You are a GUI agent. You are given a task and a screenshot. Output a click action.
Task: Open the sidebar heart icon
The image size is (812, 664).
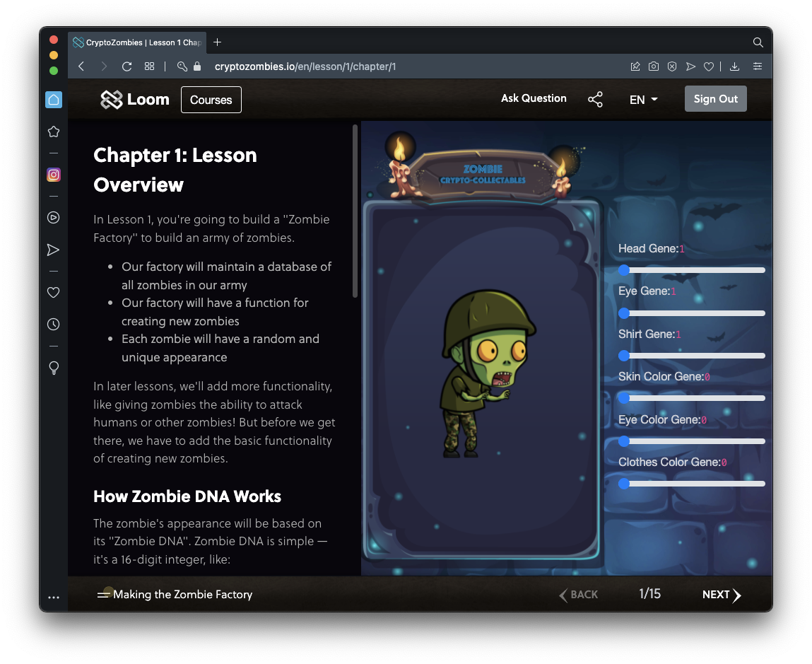click(53, 292)
